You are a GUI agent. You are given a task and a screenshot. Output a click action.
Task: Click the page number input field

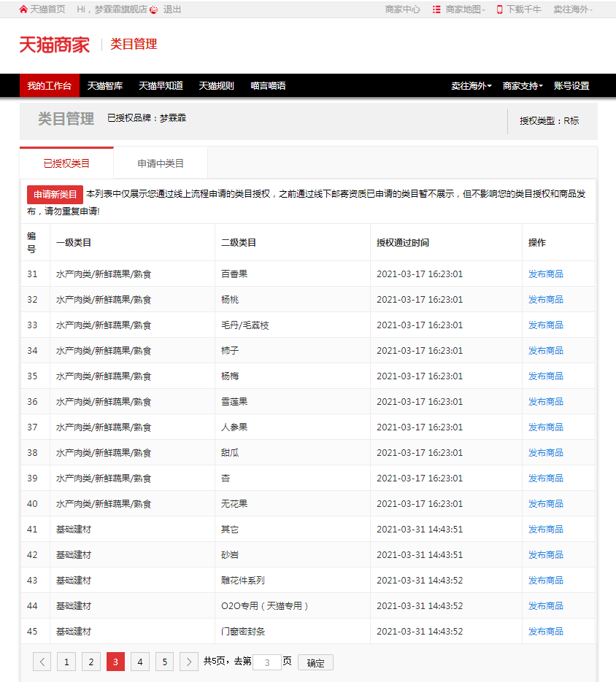pyautogui.click(x=267, y=662)
